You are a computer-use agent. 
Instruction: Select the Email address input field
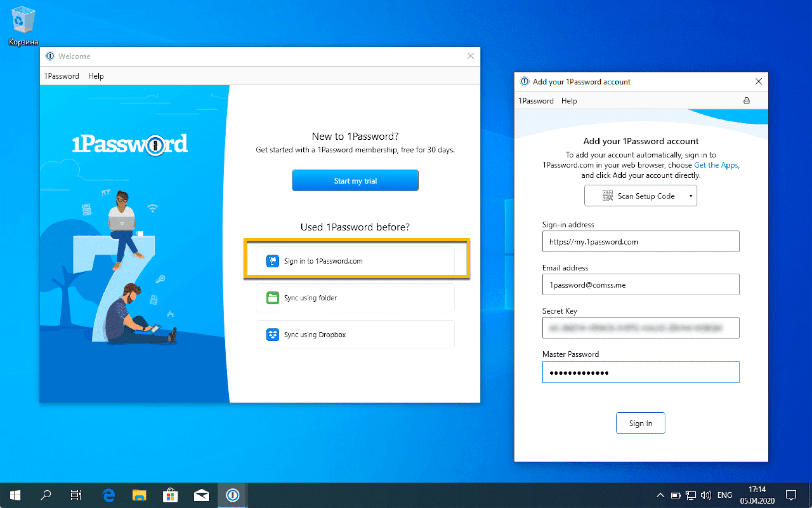point(640,285)
